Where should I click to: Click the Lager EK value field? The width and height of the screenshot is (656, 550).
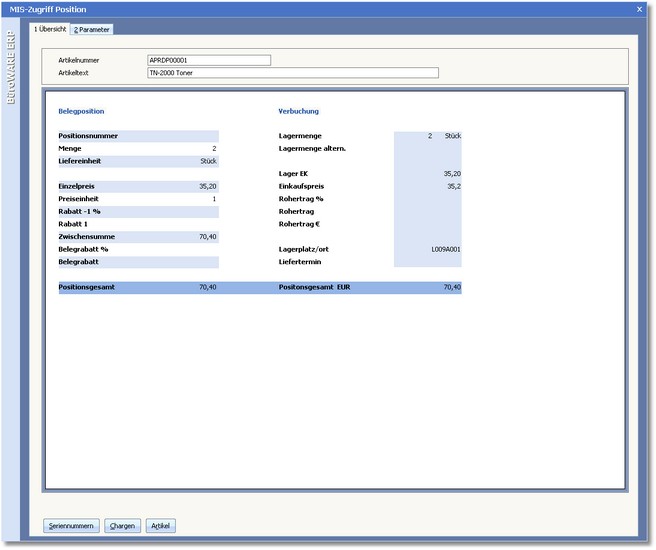(x=428, y=174)
